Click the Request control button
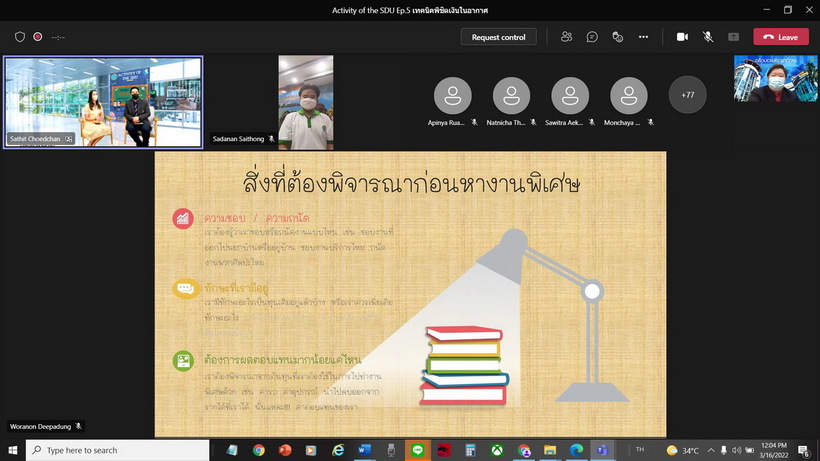 tap(499, 37)
